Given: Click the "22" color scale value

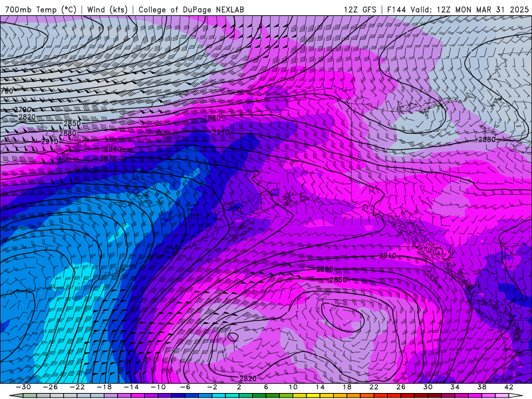Looking at the screenshot, I should click(x=374, y=387).
